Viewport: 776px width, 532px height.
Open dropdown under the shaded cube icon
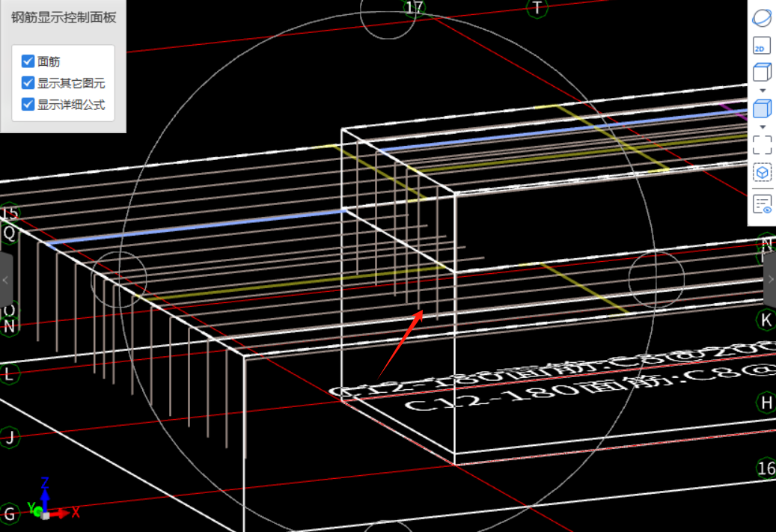(763, 127)
